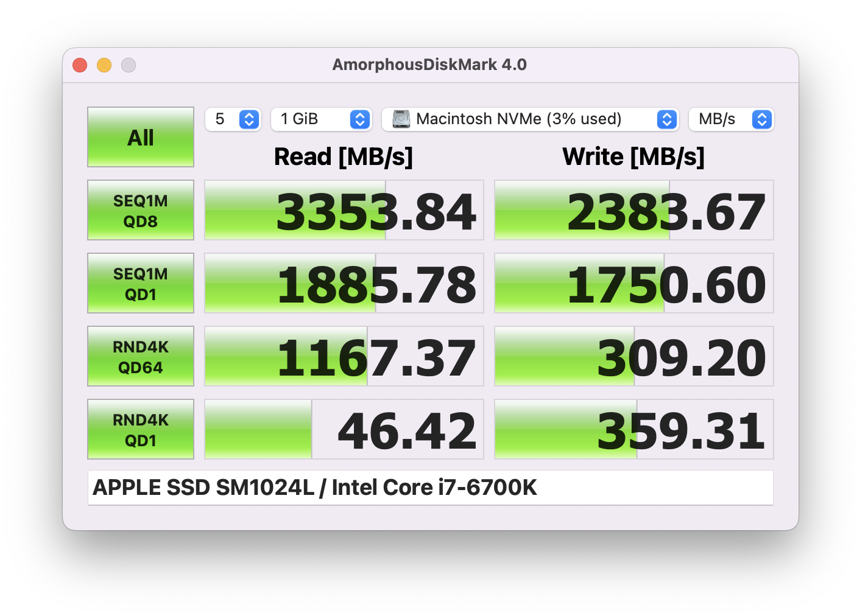The image size is (868, 613).
Task: Close the AmorphousDiskMark window with red button
Action: click(x=80, y=65)
